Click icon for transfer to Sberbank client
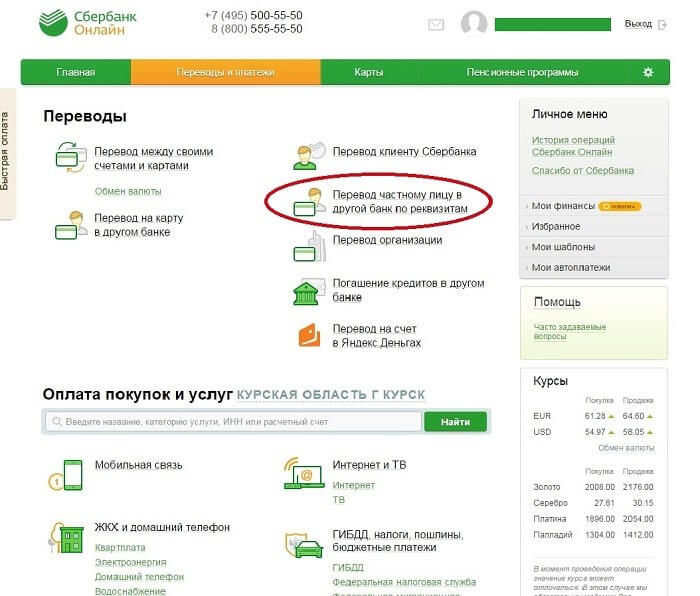The image size is (700, 596). (309, 155)
